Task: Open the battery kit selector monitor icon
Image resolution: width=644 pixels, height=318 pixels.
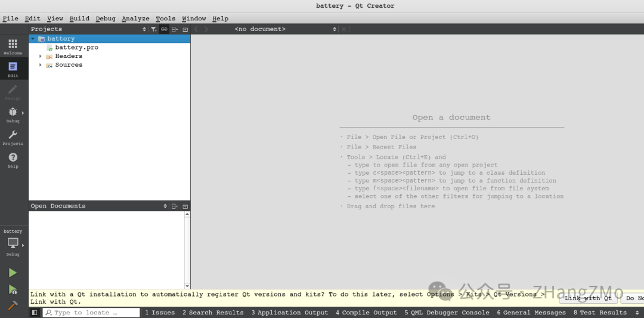Action: [13, 243]
